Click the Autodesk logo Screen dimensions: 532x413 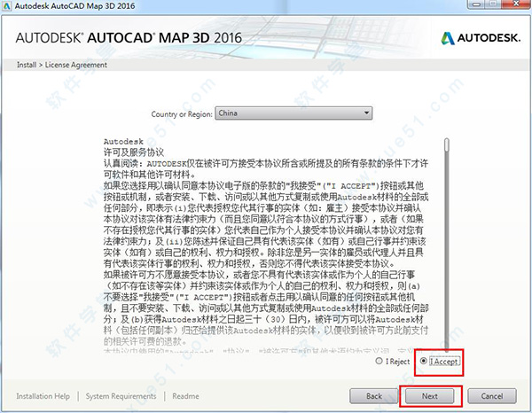tap(481, 38)
